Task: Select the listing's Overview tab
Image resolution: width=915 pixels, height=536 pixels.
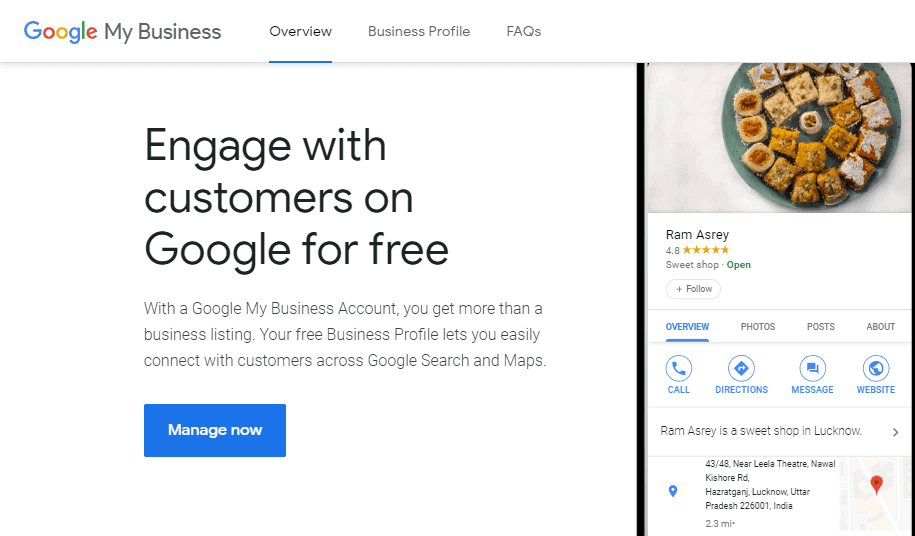Action: (687, 327)
